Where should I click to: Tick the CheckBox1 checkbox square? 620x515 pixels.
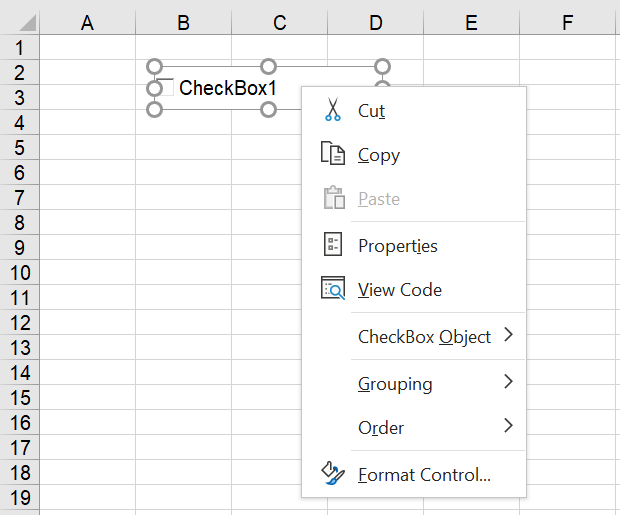[x=165, y=87]
